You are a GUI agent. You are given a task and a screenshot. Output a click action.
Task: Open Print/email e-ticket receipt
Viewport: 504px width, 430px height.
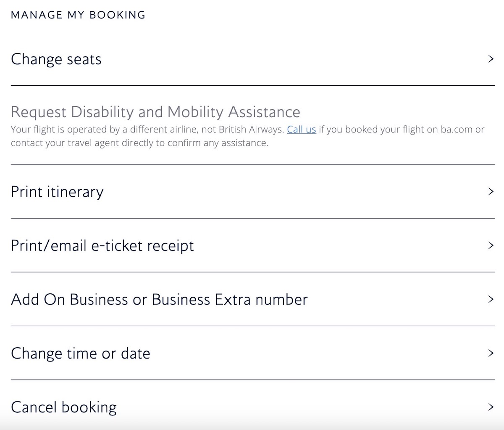pos(253,245)
